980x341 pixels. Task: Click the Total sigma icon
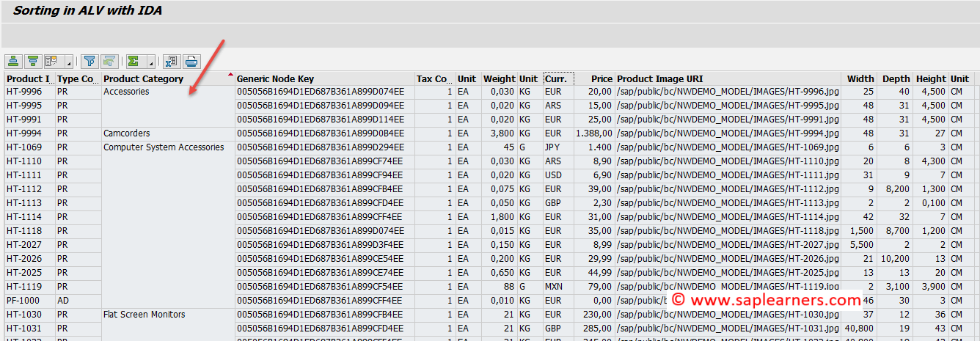pyautogui.click(x=133, y=62)
